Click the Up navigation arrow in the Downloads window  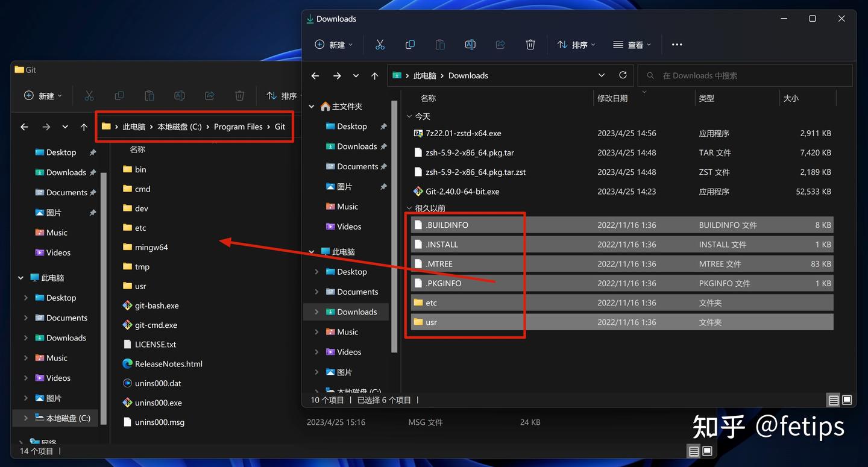click(x=374, y=75)
